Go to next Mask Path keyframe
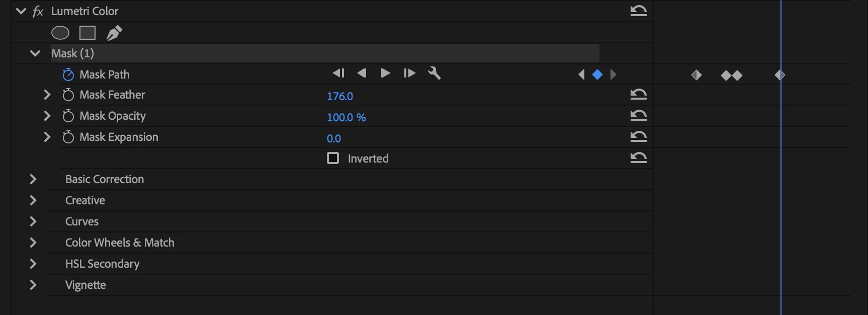This screenshot has height=315, width=868. pos(613,74)
